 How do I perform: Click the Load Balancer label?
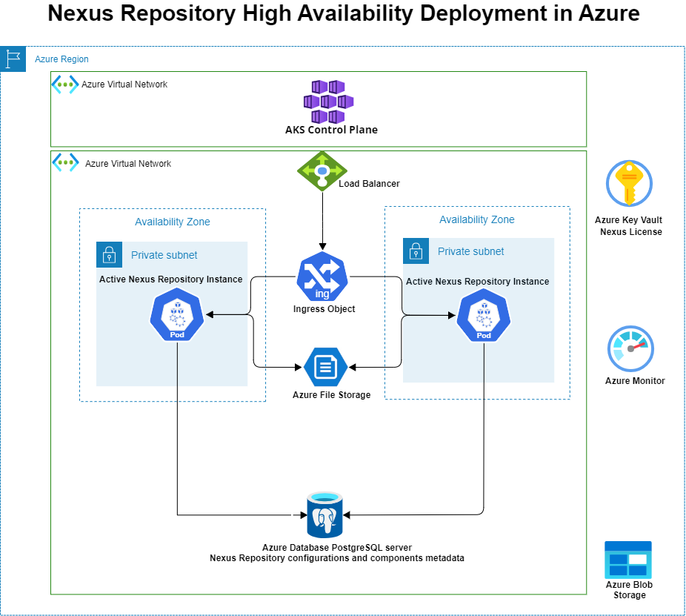pos(369,183)
